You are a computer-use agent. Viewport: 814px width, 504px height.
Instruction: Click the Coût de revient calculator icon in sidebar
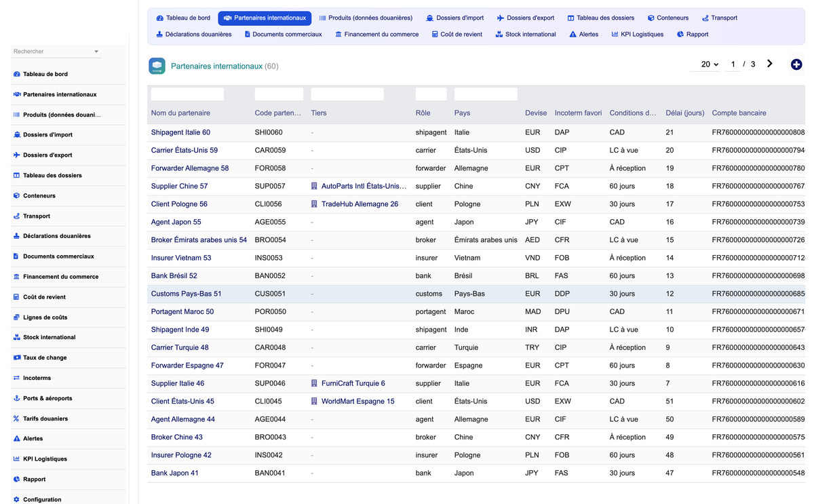click(x=17, y=297)
